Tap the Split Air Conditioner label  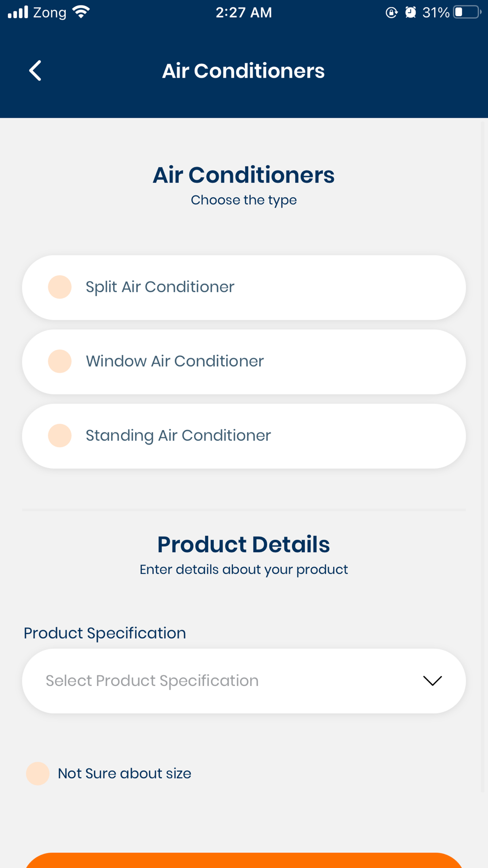coord(160,287)
